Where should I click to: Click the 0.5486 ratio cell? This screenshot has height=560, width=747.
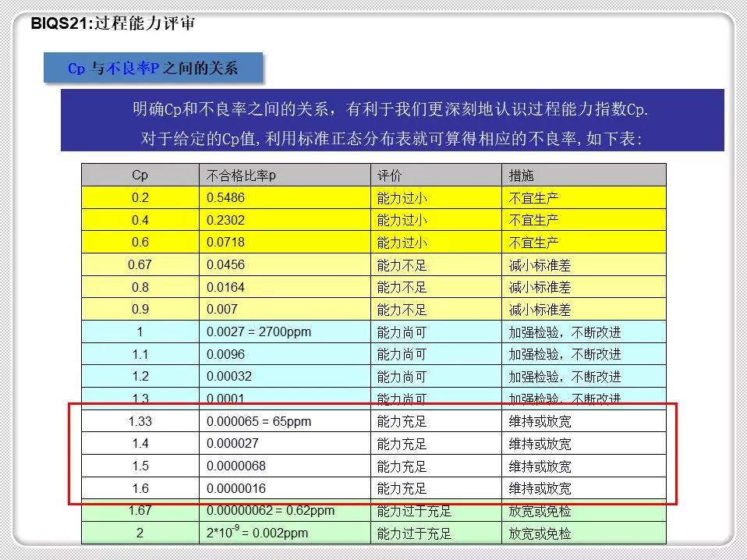click(221, 197)
